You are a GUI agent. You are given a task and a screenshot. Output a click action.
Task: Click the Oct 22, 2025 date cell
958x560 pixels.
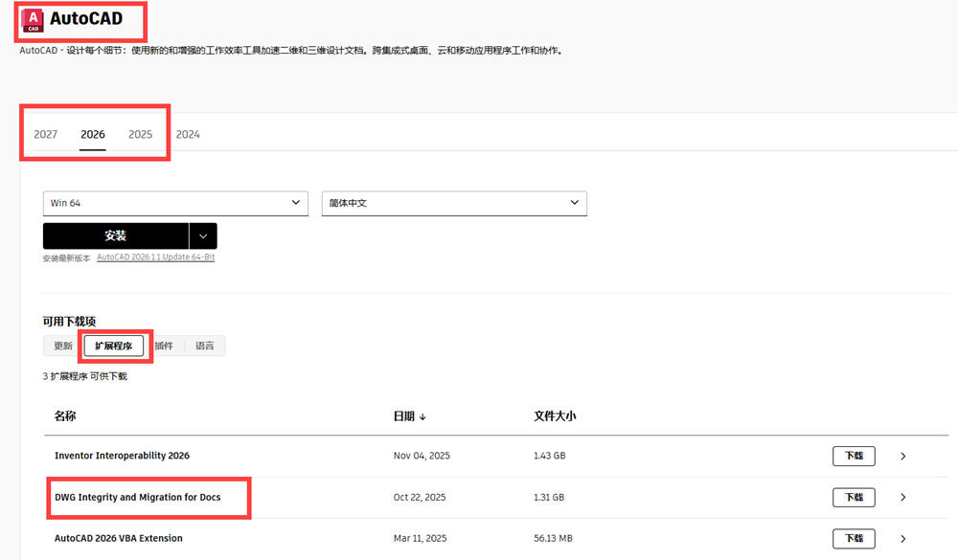tap(420, 497)
